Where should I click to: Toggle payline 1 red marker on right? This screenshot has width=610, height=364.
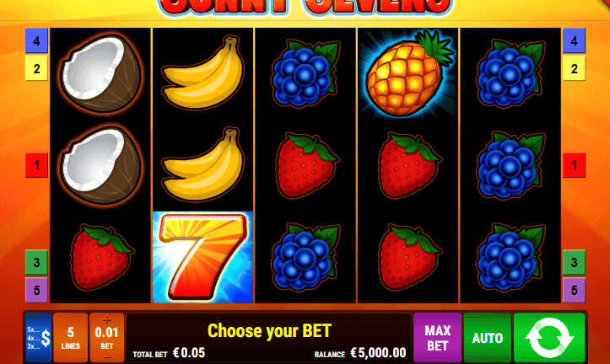click(x=574, y=165)
